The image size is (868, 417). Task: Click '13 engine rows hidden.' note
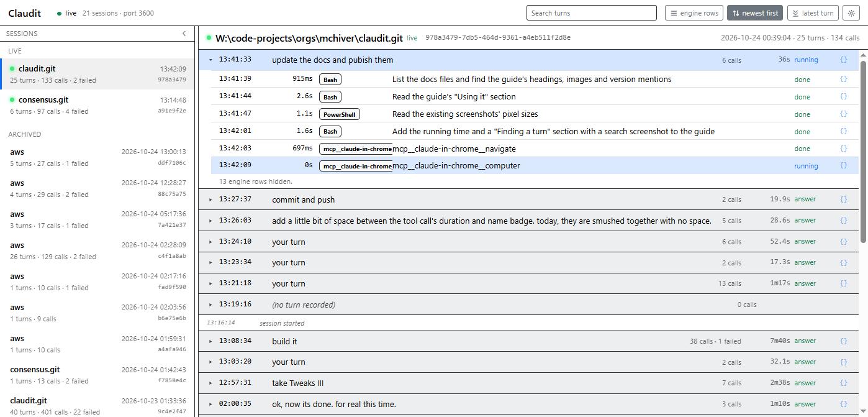[256, 181]
